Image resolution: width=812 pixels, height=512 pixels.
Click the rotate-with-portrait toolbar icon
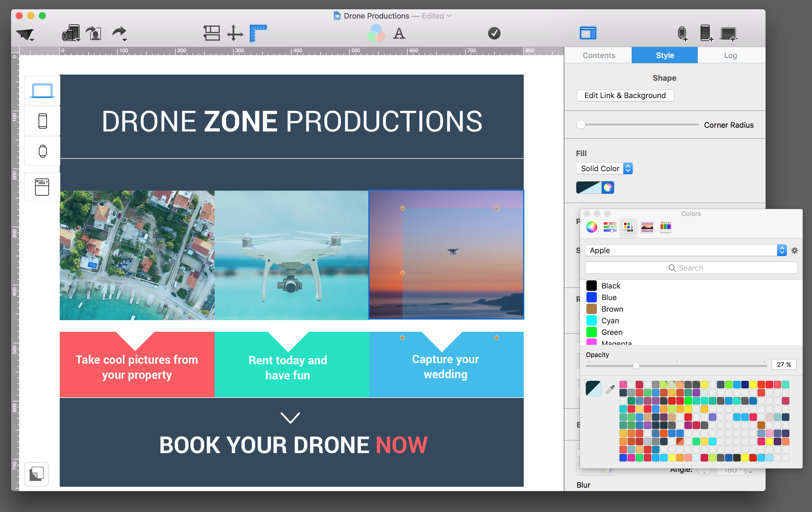(x=93, y=33)
